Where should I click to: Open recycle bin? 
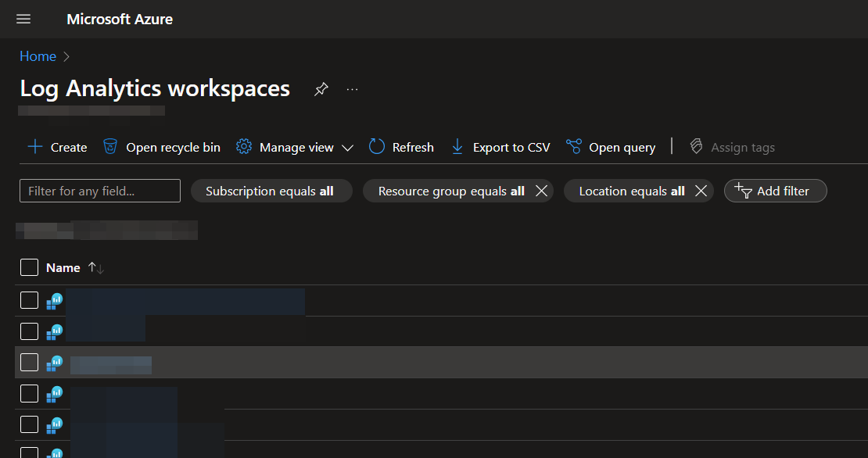(x=162, y=147)
